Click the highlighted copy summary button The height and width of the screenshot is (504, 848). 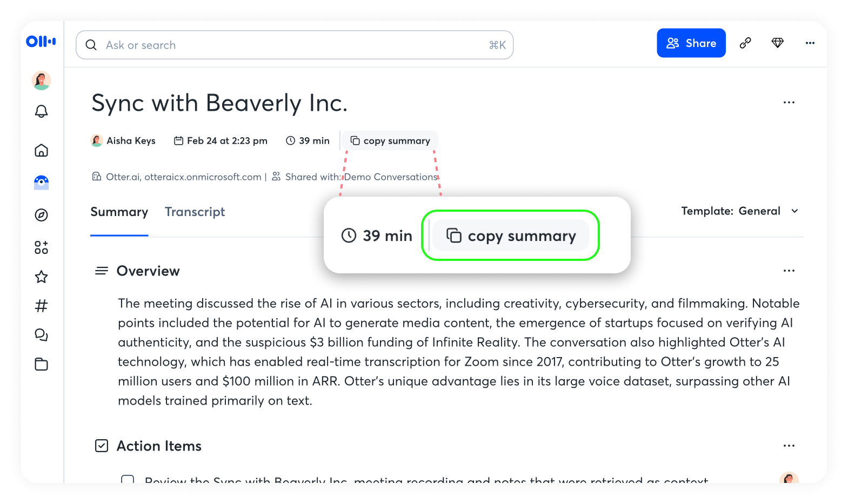[511, 236]
